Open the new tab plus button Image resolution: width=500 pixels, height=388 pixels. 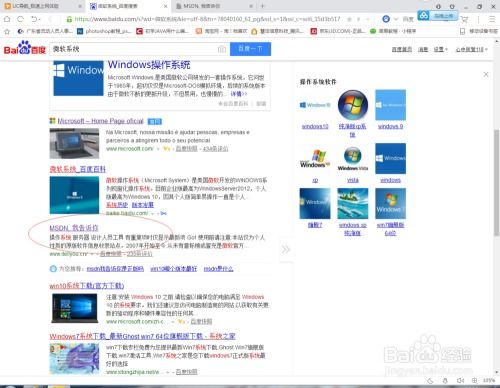tap(262, 6)
